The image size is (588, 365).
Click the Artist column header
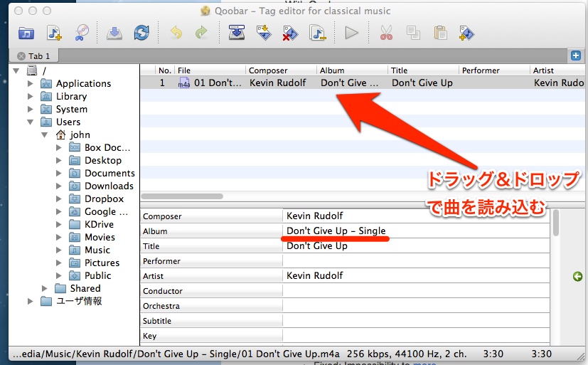point(558,70)
